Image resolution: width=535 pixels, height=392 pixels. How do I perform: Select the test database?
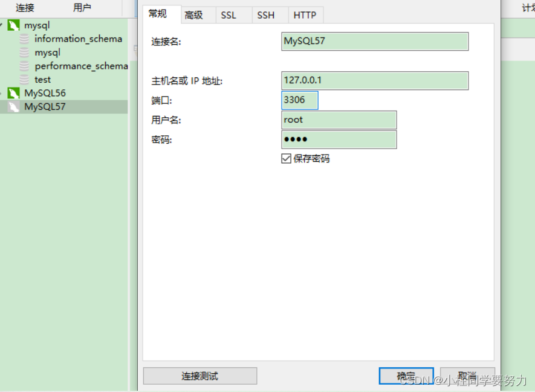43,79
